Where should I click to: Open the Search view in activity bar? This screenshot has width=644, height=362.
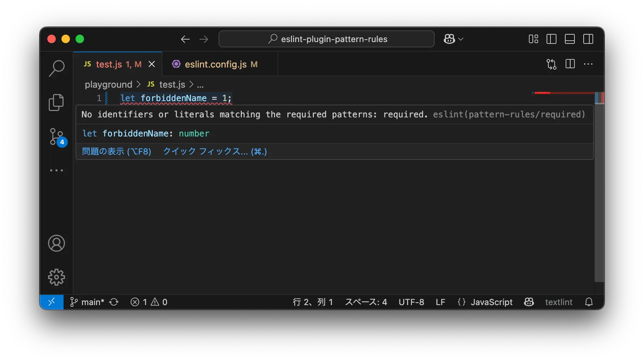(x=56, y=68)
